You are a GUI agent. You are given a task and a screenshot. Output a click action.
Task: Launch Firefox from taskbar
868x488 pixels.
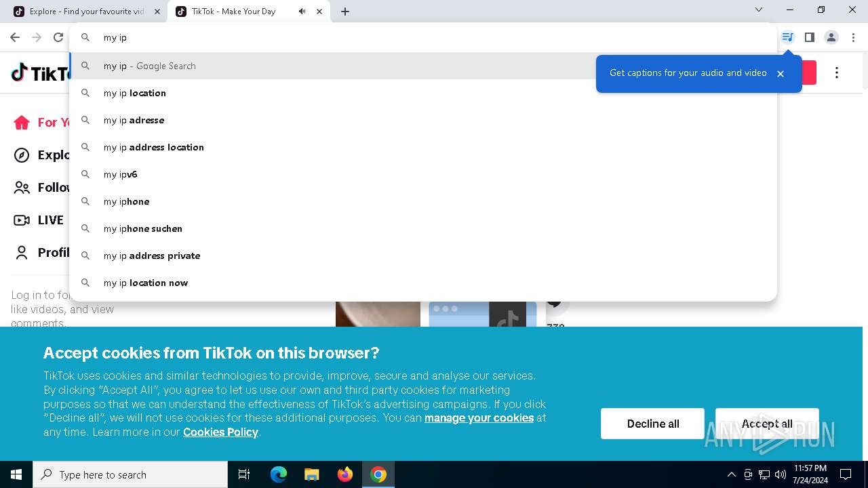345,474
